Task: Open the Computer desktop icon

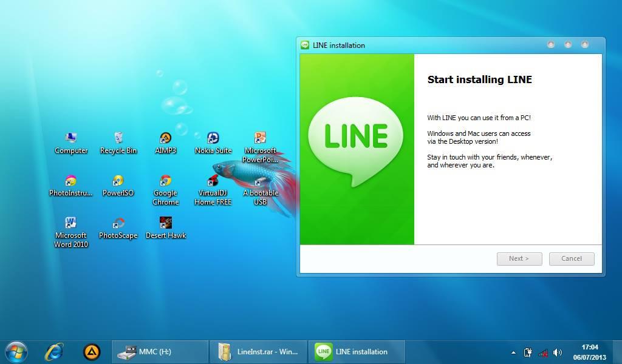Action: click(x=71, y=139)
